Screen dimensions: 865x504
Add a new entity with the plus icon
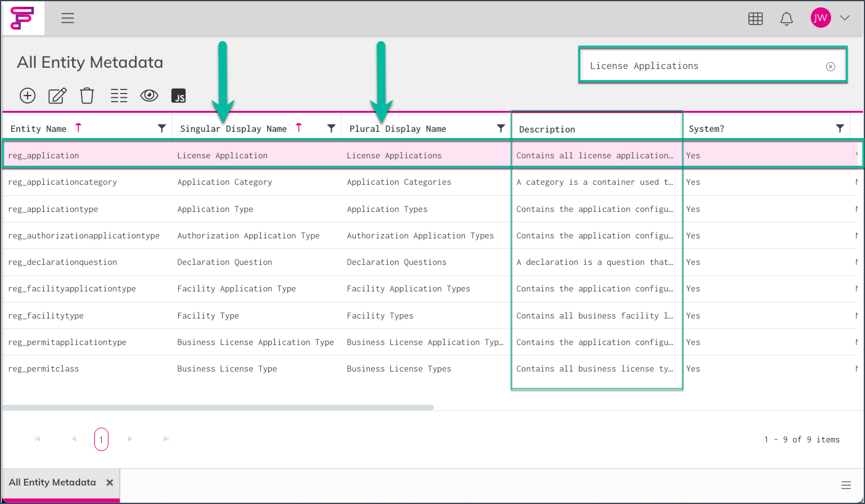point(27,96)
